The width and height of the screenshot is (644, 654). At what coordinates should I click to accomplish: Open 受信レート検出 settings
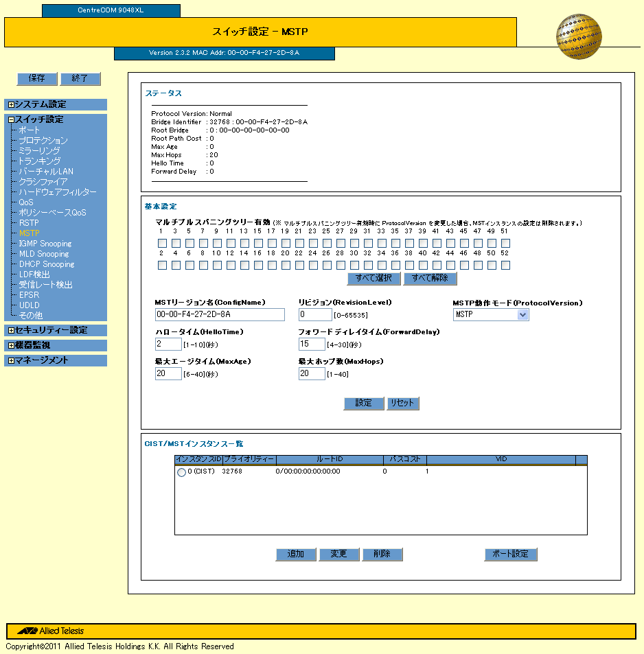pyautogui.click(x=45, y=285)
